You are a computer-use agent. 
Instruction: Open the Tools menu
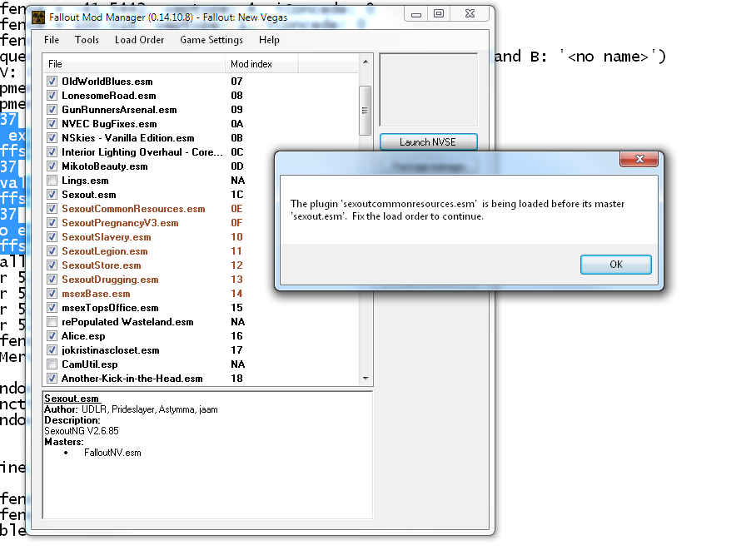[x=87, y=40]
